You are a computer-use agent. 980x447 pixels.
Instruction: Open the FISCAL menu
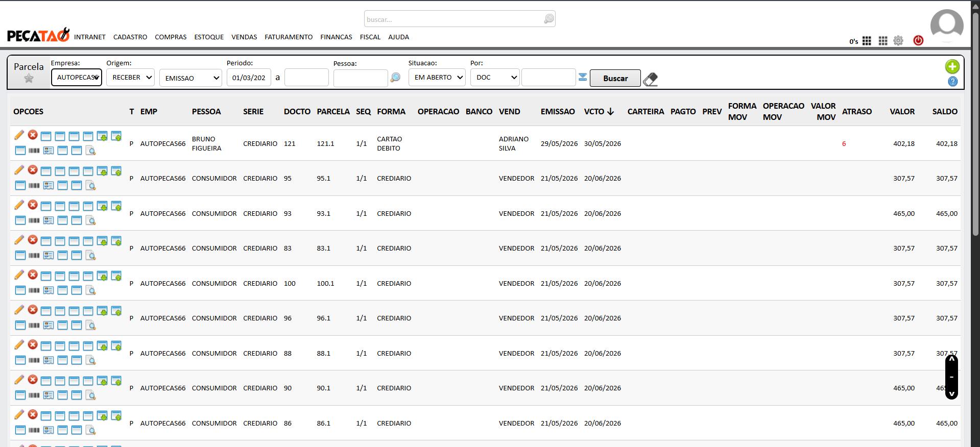click(x=370, y=37)
